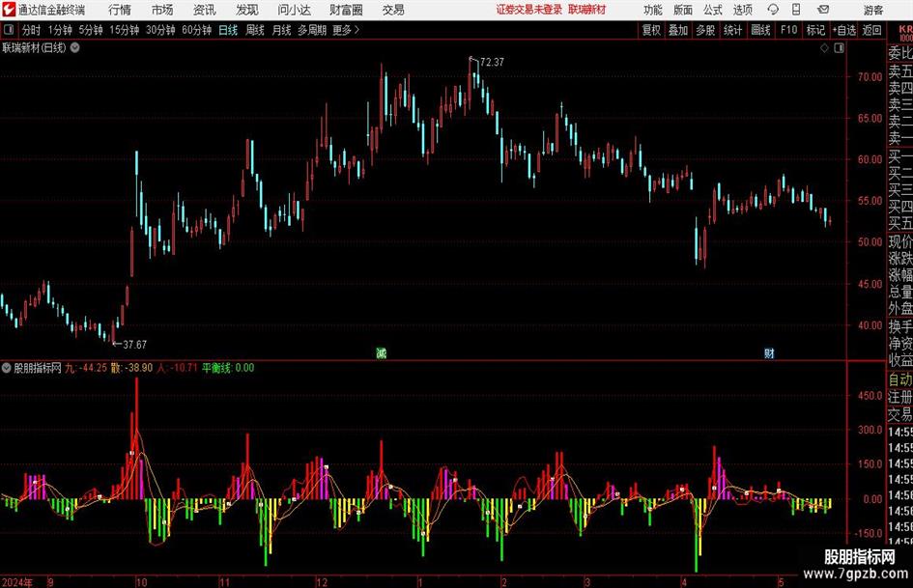Switch to 1分钟 period tab
Image resolution: width=913 pixels, height=588 pixels.
[x=59, y=30]
